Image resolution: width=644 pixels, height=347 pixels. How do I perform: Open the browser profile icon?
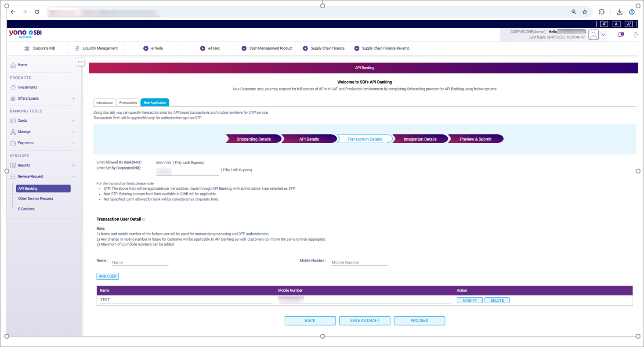(632, 12)
